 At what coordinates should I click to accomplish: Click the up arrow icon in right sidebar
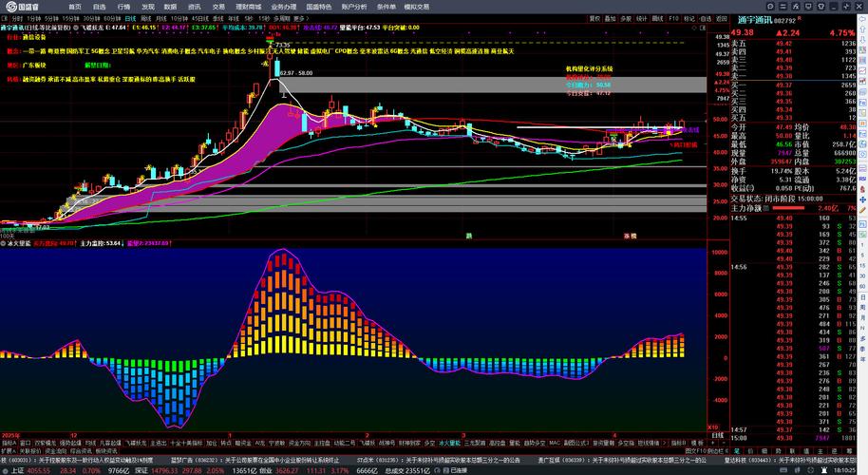click(862, 29)
